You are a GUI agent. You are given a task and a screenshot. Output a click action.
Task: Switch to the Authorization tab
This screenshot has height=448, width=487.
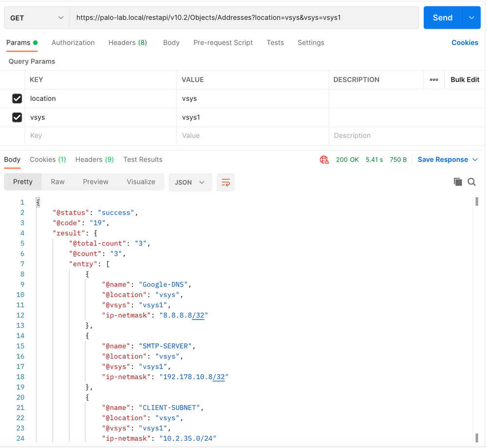point(73,43)
